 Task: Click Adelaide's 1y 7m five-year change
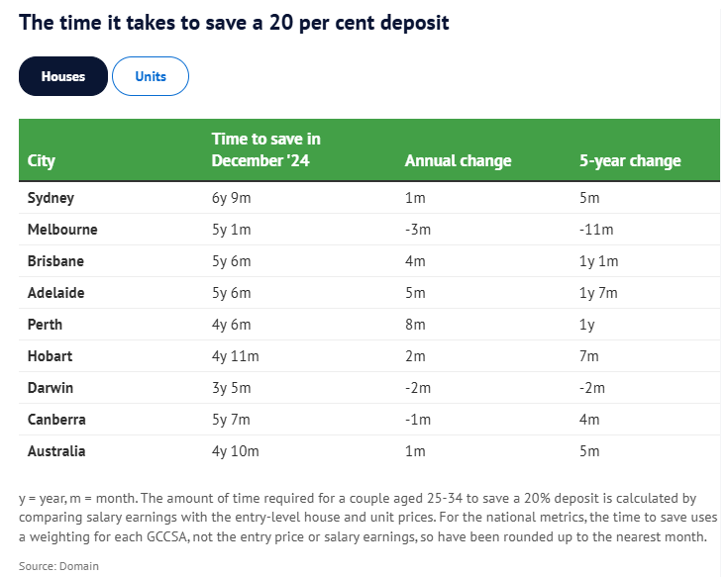(598, 293)
